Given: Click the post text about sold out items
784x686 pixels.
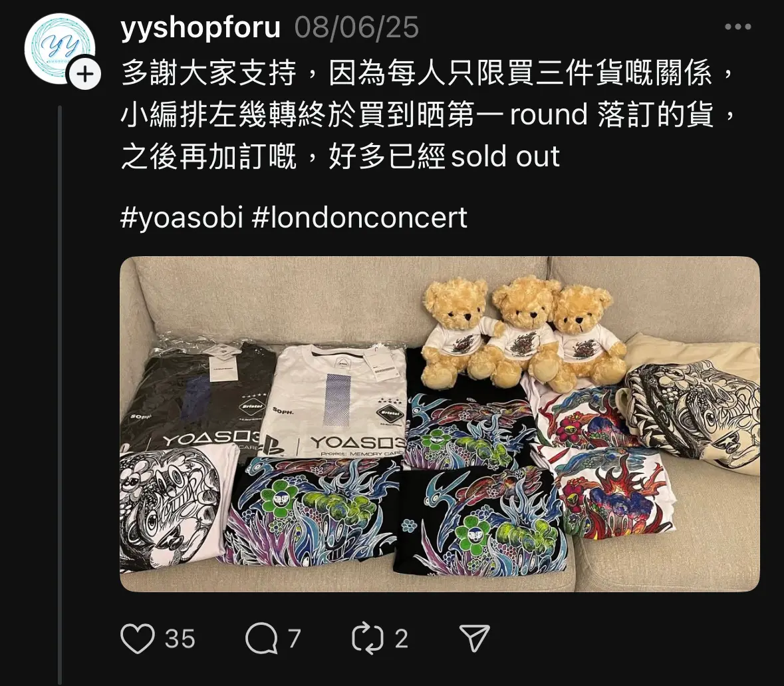Looking at the screenshot, I should click(x=428, y=114).
